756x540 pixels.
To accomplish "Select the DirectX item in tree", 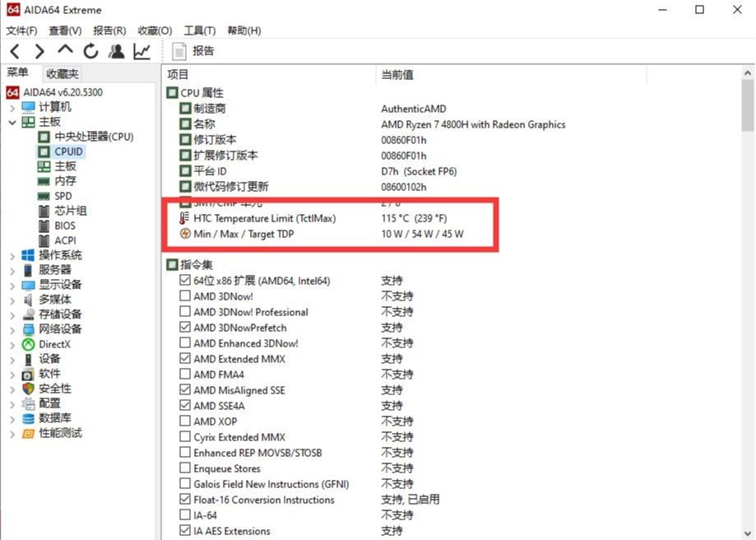I will tap(54, 344).
